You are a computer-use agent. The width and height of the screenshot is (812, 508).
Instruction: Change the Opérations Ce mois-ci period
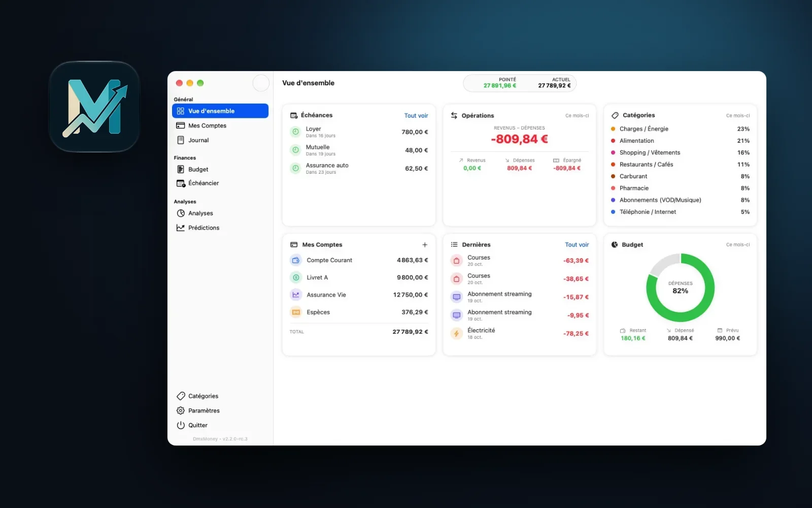coord(577,115)
